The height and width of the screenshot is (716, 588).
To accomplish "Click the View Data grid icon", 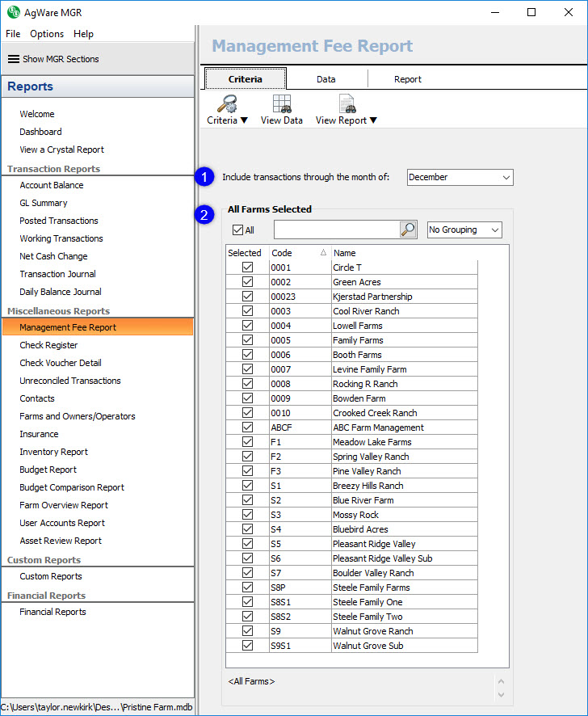I will pos(282,104).
